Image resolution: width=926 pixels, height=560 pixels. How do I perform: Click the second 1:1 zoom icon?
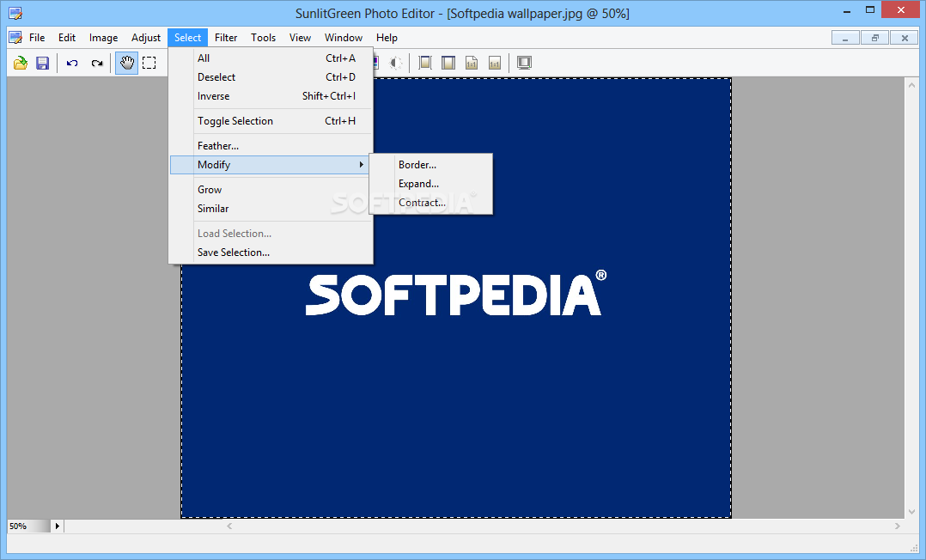pyautogui.click(x=495, y=63)
